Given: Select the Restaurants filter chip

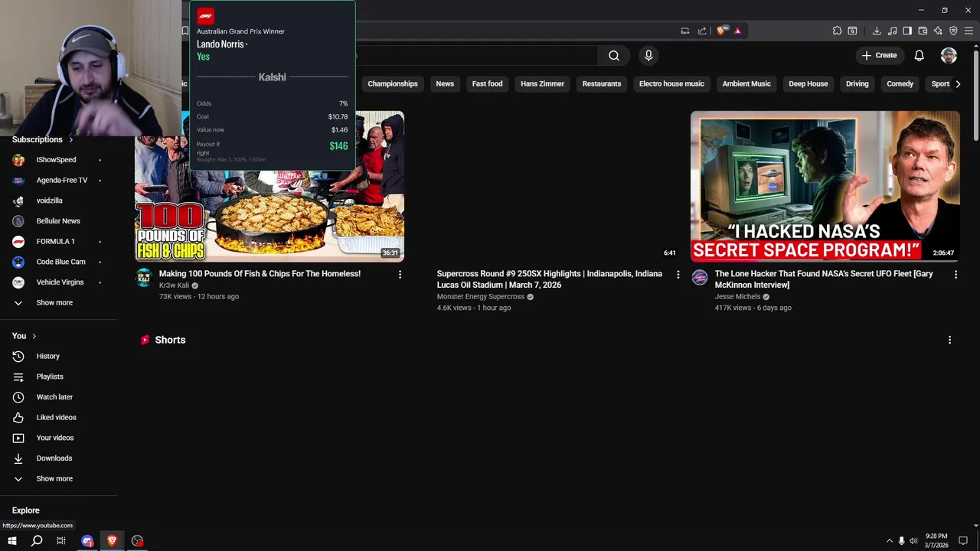Looking at the screenshot, I should tap(602, 83).
